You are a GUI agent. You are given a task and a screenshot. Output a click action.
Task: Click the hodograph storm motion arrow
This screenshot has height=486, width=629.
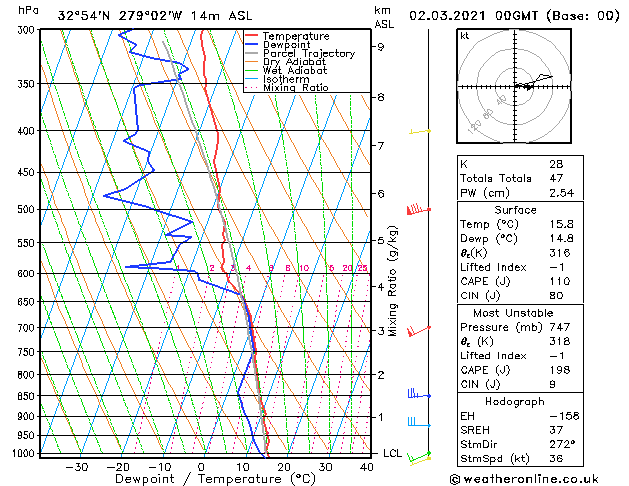[x=524, y=86]
